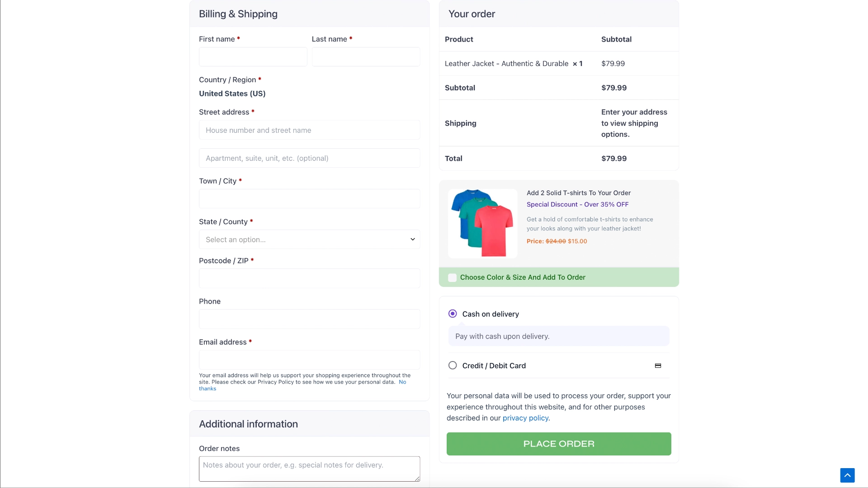Click the Postcode / ZIP field
The image size is (868, 488).
point(309,278)
